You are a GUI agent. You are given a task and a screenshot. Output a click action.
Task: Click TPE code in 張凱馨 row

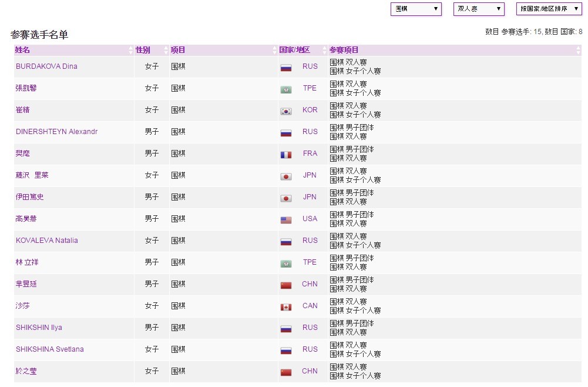tap(310, 88)
